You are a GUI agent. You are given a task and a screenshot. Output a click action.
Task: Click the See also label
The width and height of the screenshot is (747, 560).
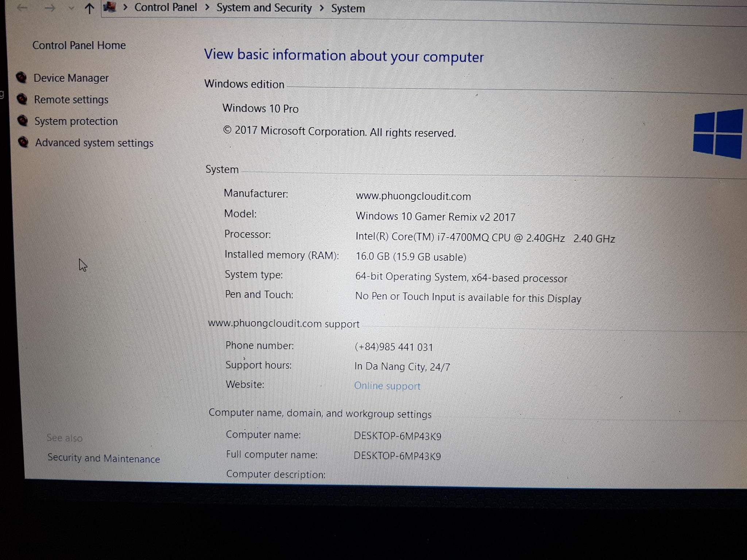65,438
